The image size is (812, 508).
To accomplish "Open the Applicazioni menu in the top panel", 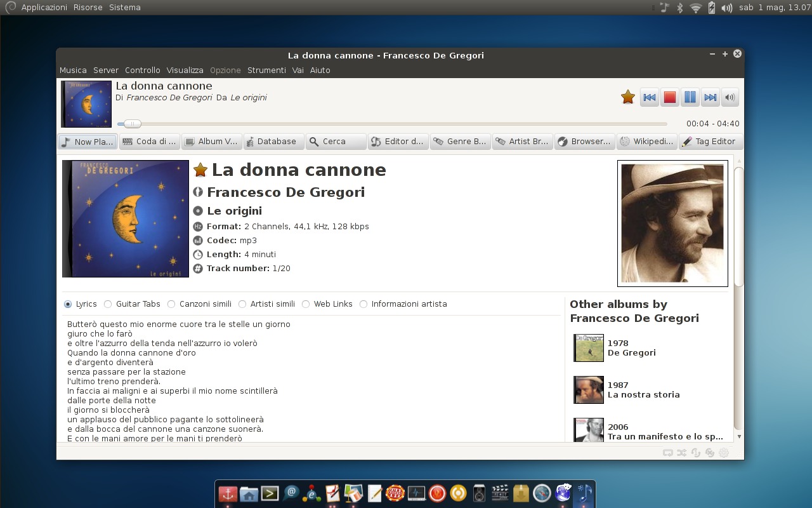I will click(x=44, y=8).
